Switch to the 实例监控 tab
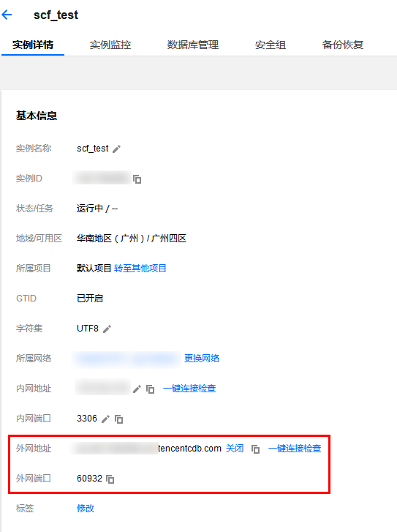Image resolution: width=397 pixels, height=532 pixels. 110,45
